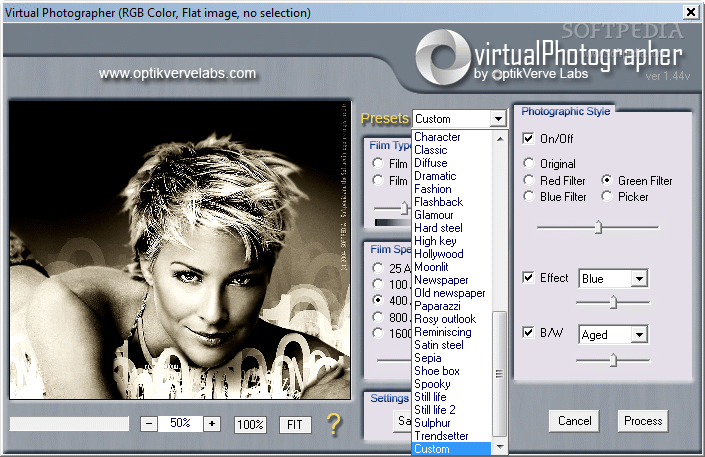This screenshot has height=457, width=705.
Task: Select the Red Filter option
Action: coord(529,180)
